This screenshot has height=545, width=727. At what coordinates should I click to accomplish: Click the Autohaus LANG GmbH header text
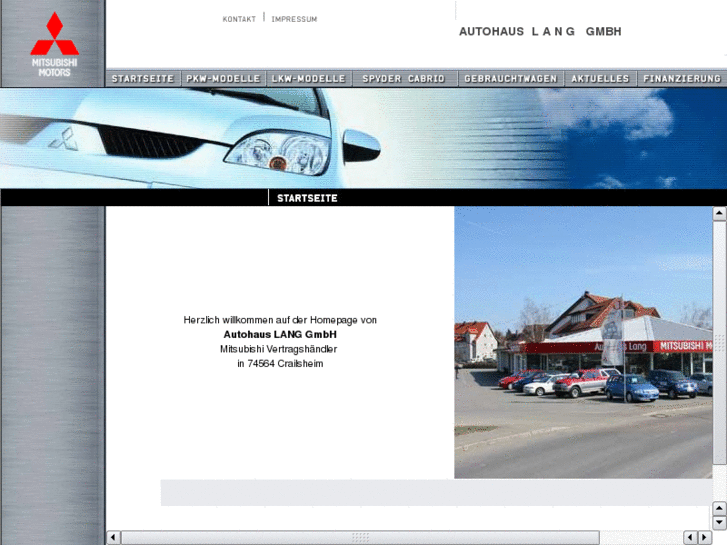pyautogui.click(x=540, y=32)
